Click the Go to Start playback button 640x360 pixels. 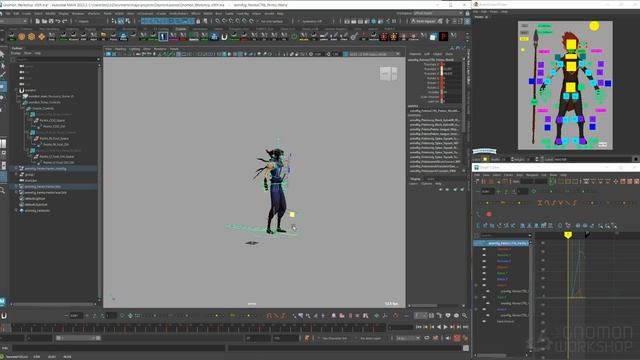coord(419,327)
